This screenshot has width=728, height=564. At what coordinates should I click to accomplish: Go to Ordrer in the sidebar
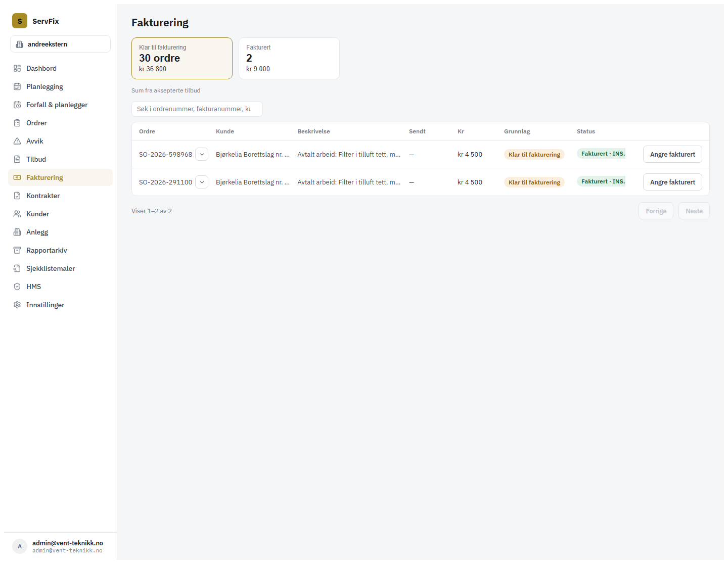tap(60, 123)
